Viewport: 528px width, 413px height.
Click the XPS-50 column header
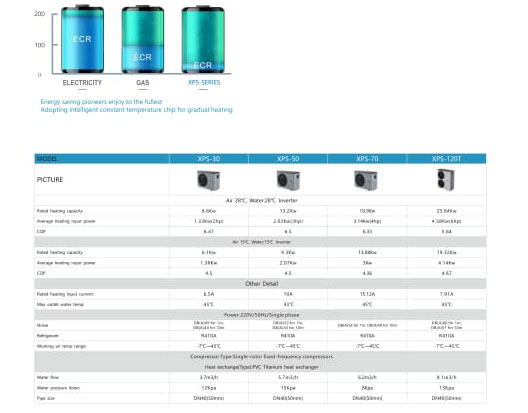click(x=288, y=159)
